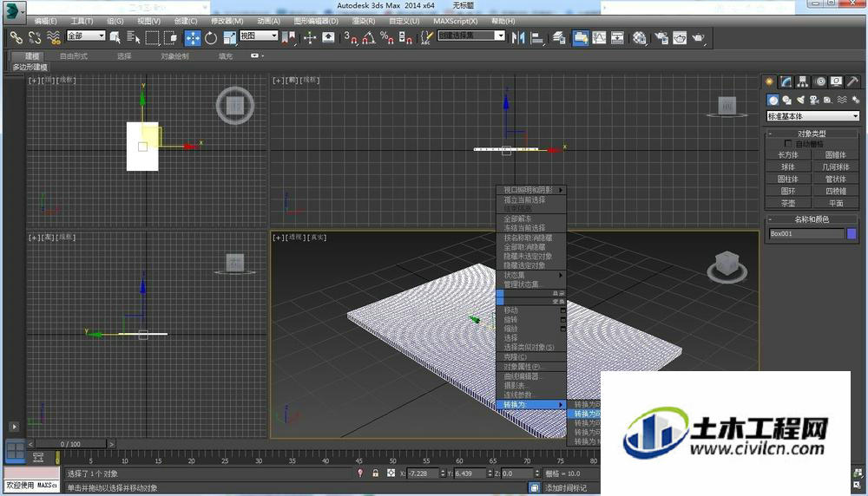Toggle the Absolute Mode Transform Type-In icon
868x496 pixels.
coord(391,473)
